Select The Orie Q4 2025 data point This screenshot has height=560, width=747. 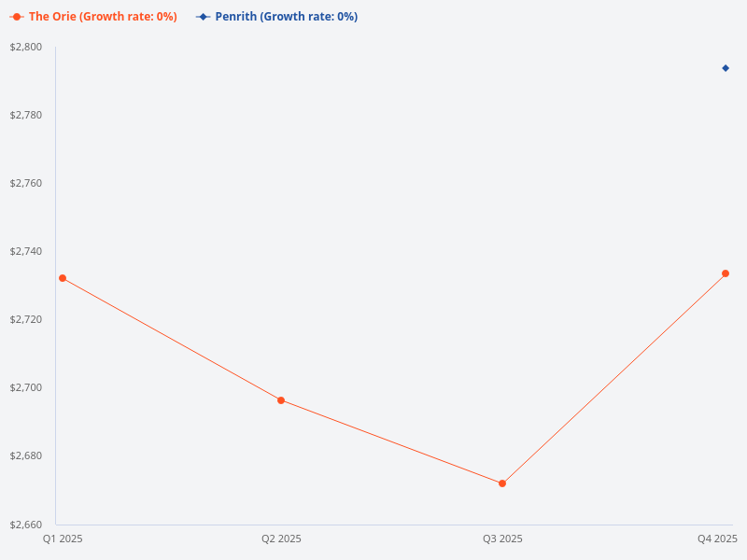pos(726,273)
